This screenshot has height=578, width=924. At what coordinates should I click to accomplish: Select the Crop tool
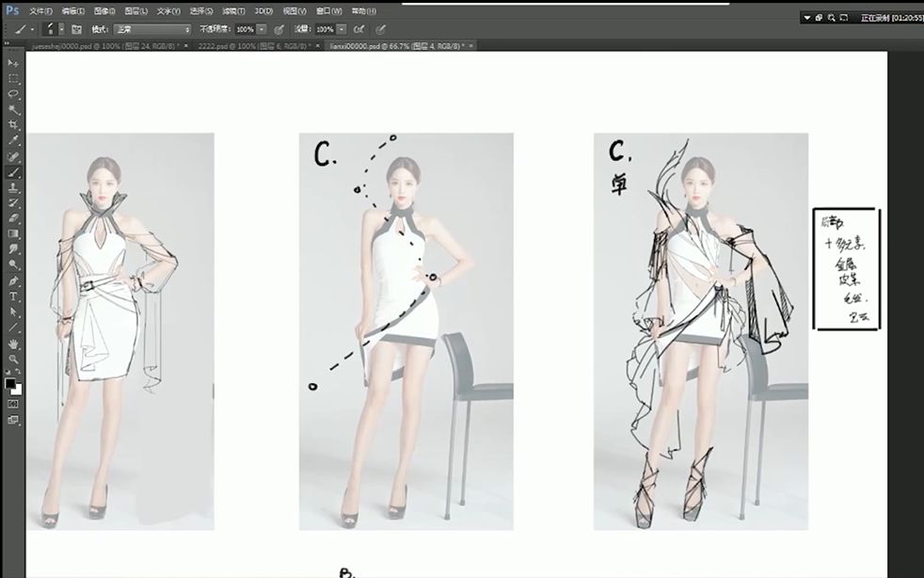click(x=12, y=123)
